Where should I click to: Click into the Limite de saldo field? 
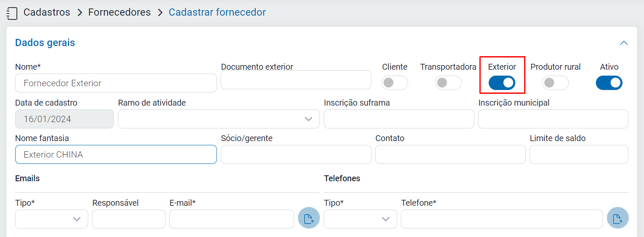tap(579, 155)
